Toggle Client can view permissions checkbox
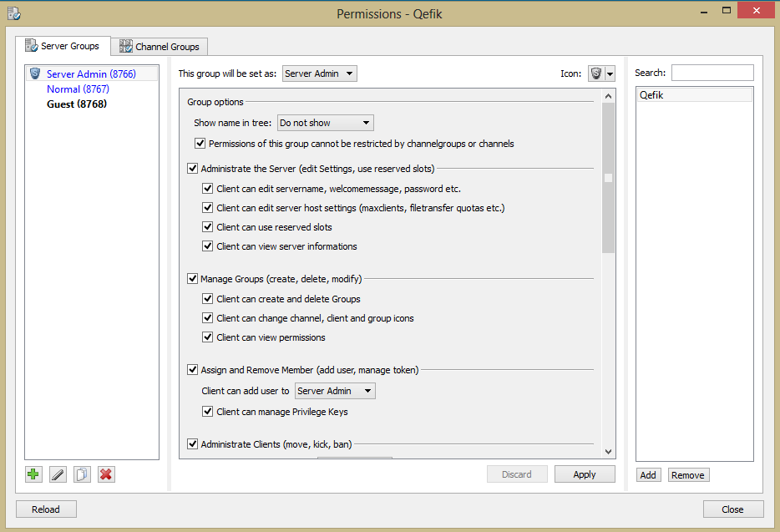The width and height of the screenshot is (780, 532). point(208,337)
